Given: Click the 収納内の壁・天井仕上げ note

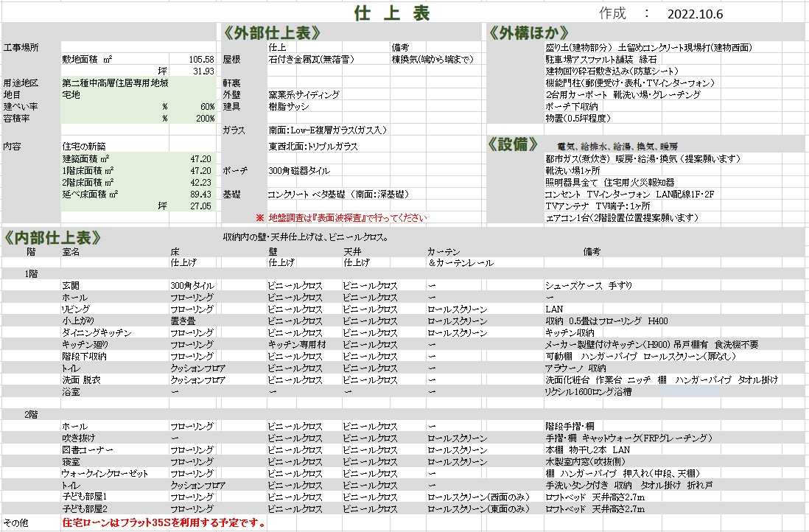Looking at the screenshot, I should click(x=306, y=238).
